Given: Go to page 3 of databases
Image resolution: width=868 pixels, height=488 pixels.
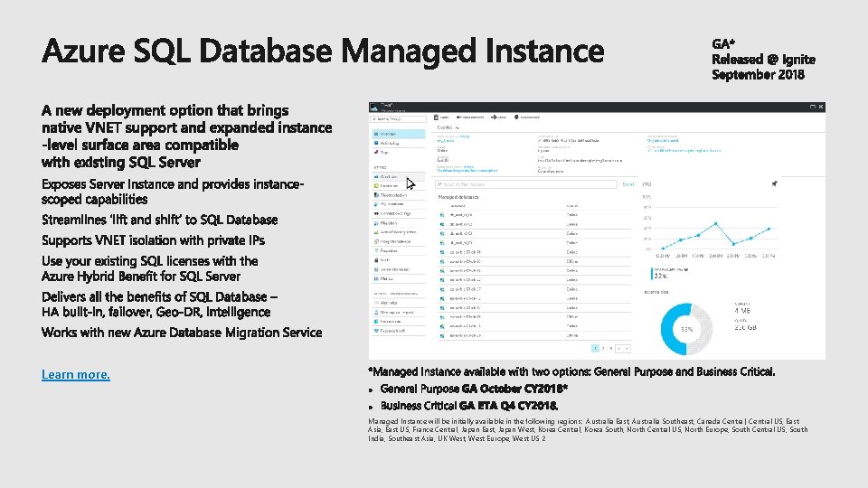Looking at the screenshot, I should [x=611, y=349].
